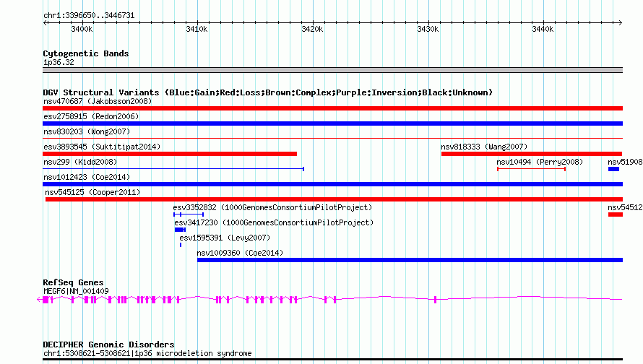The image size is (643, 364).
Task: Select the blue esv2758915 gain bar
Action: [332, 123]
